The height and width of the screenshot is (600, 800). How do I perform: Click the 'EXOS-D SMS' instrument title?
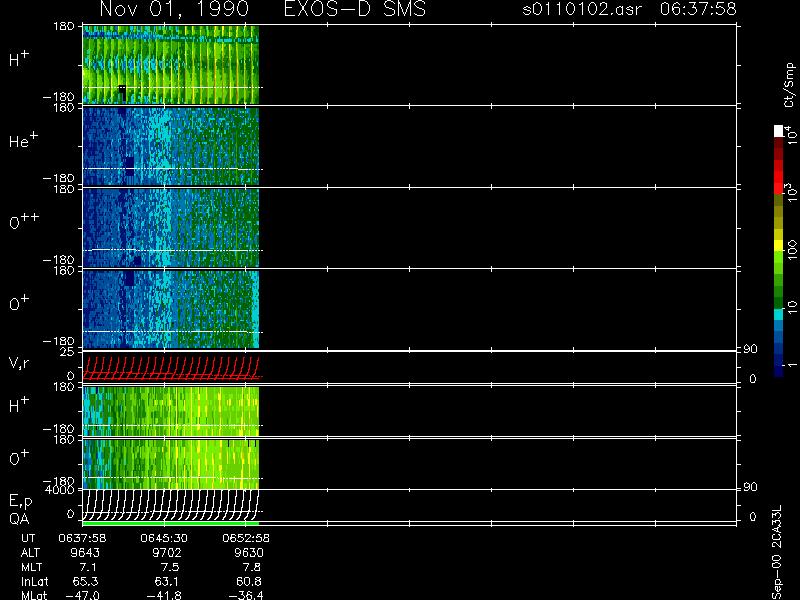pos(355,9)
